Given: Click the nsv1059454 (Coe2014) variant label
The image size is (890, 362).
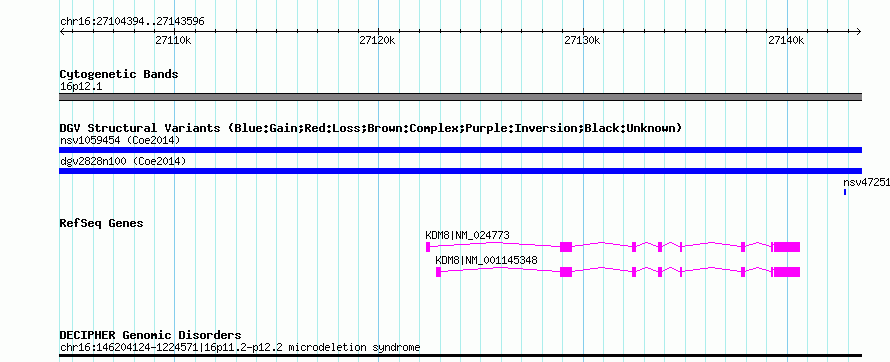Looking at the screenshot, I should (x=120, y=140).
